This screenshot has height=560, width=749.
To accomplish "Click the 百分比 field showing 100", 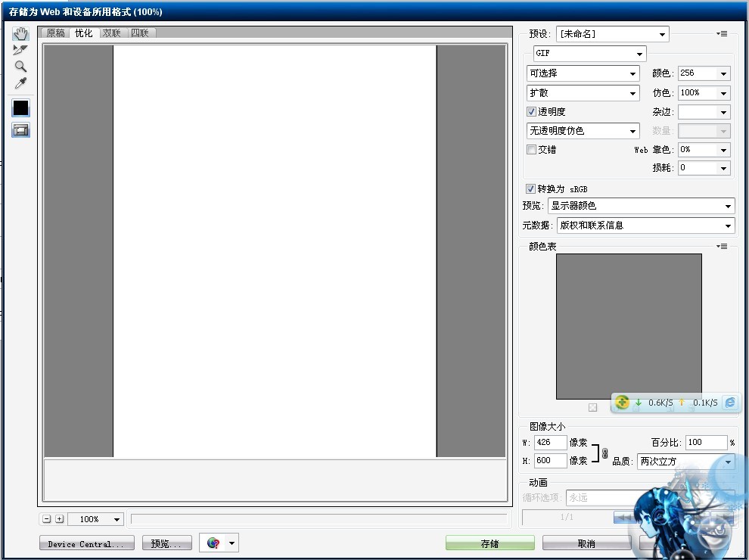I will (x=706, y=443).
